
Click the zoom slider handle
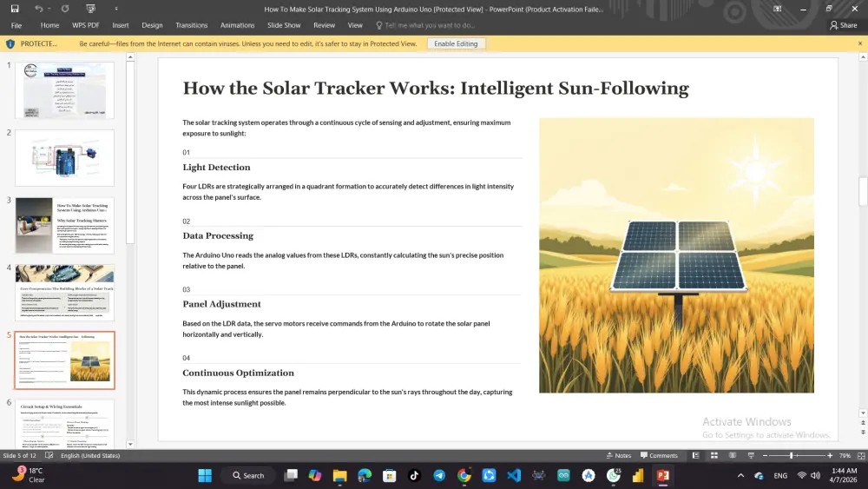pyautogui.click(x=791, y=456)
